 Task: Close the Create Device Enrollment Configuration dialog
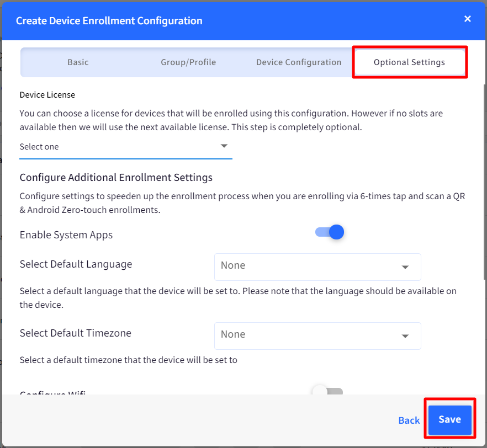(467, 19)
